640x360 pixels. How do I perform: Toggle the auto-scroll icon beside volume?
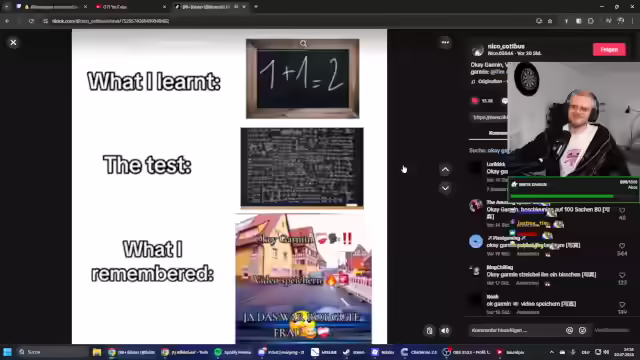click(x=429, y=331)
